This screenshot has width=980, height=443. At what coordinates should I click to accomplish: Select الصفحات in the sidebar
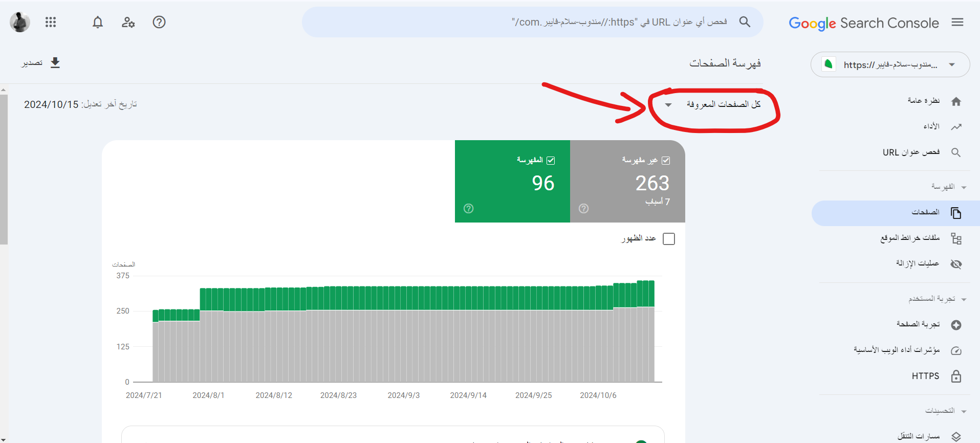coord(896,213)
